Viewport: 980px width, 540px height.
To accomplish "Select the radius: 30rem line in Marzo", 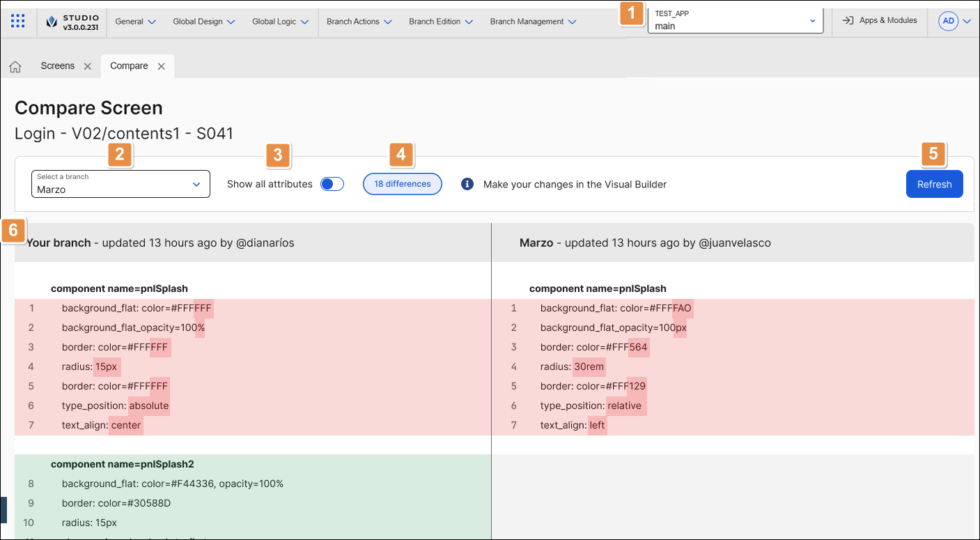I will click(x=572, y=367).
